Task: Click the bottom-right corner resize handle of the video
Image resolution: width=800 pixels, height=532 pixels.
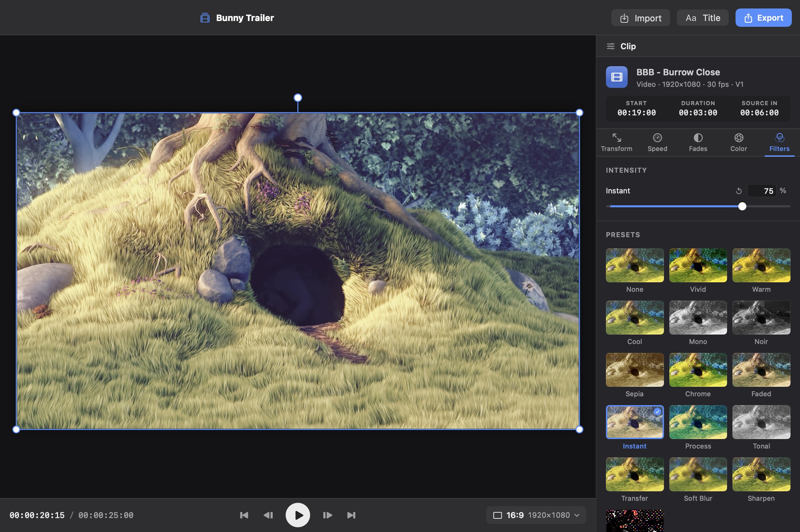Action: tap(579, 430)
